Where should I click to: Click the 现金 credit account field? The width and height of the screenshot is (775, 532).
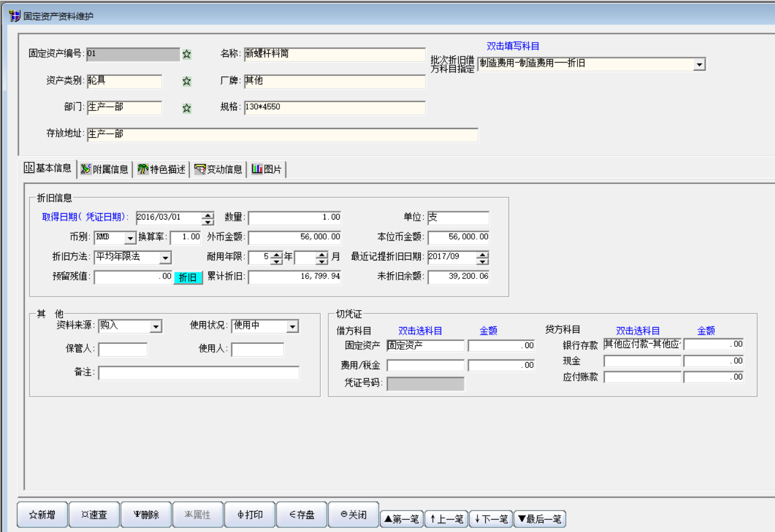(642, 361)
